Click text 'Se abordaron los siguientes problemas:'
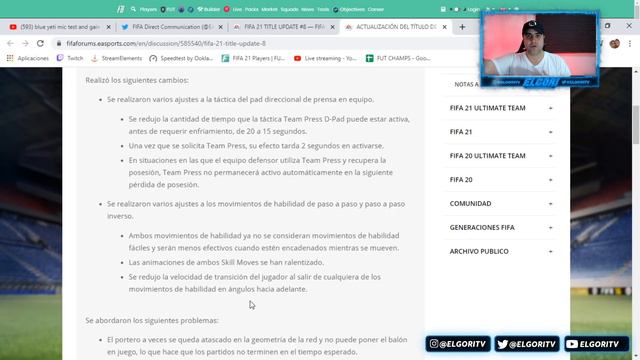Viewport: 640px width, 360px height. coord(152,320)
